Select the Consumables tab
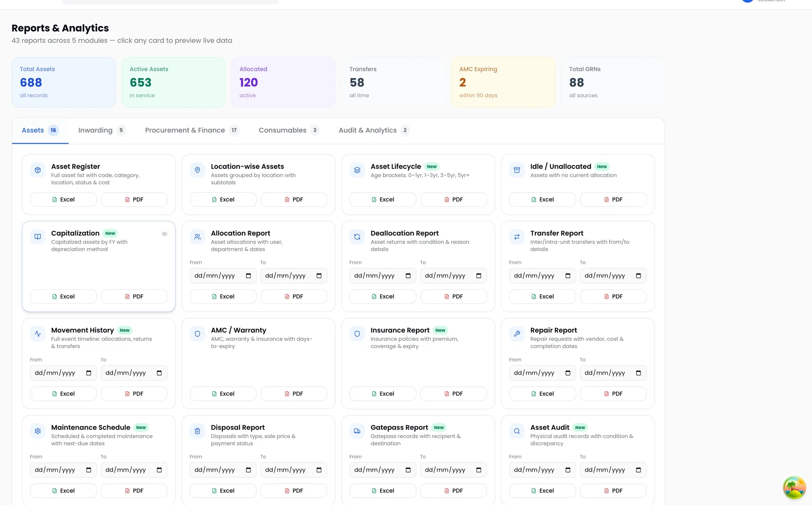Screen dimensions: 812x505 point(289,130)
